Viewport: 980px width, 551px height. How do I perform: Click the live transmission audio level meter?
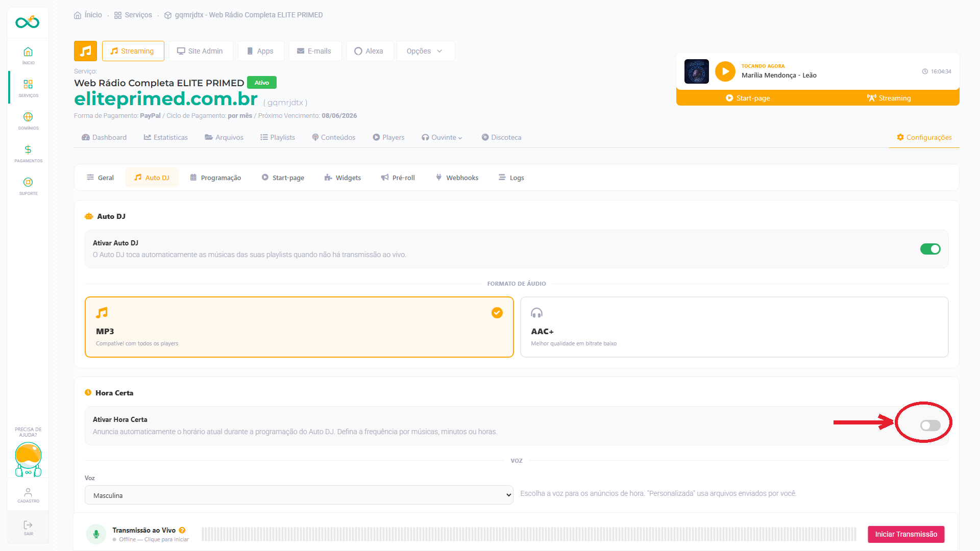529,534
